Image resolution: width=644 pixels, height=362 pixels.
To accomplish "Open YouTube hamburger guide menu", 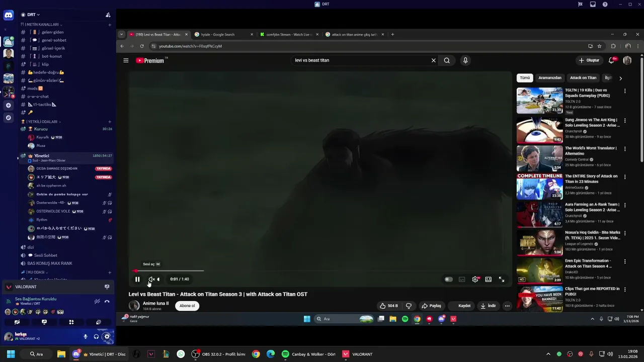I will point(126,60).
